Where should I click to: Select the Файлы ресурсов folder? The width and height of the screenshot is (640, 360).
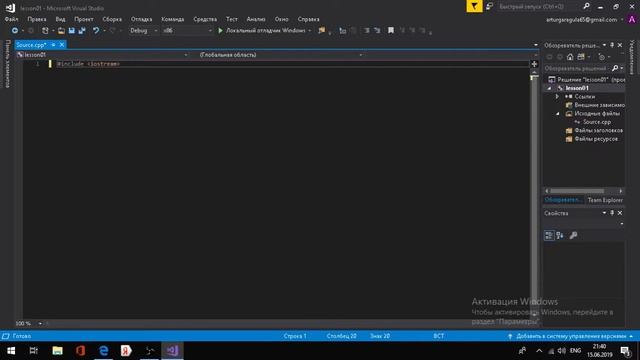(596, 139)
